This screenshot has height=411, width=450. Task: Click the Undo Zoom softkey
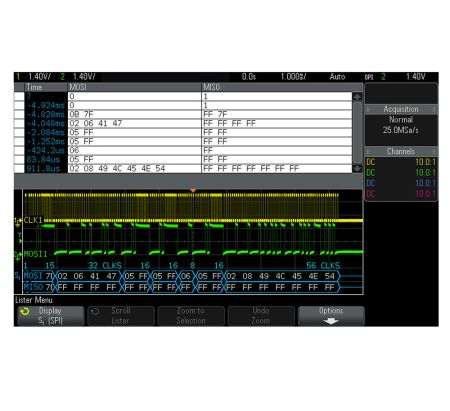click(261, 316)
